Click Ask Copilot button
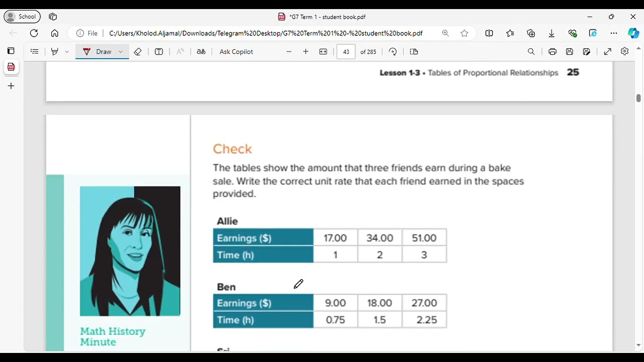644x362 pixels. (236, 51)
